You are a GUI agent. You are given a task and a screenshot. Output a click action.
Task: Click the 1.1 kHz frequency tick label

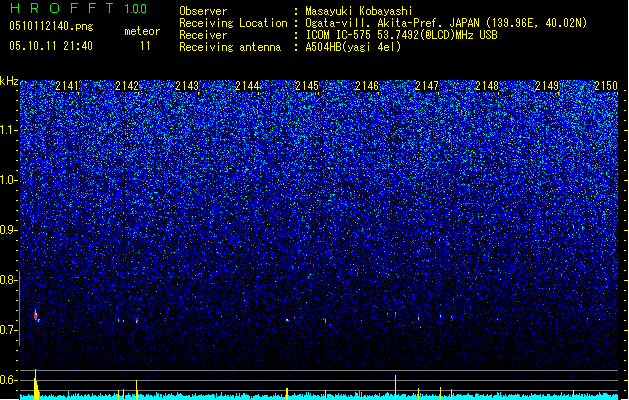[8, 130]
